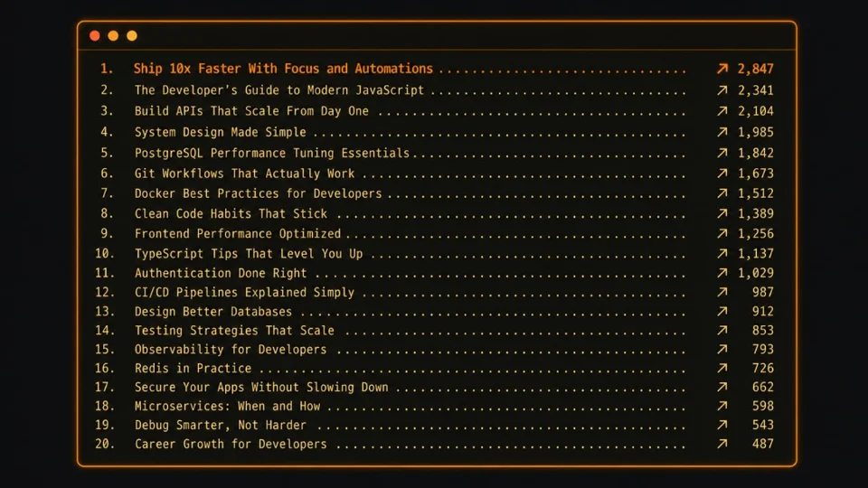The width and height of the screenshot is (868, 488).
Task: Open arrow icon on Career Growth row
Action: (x=722, y=444)
